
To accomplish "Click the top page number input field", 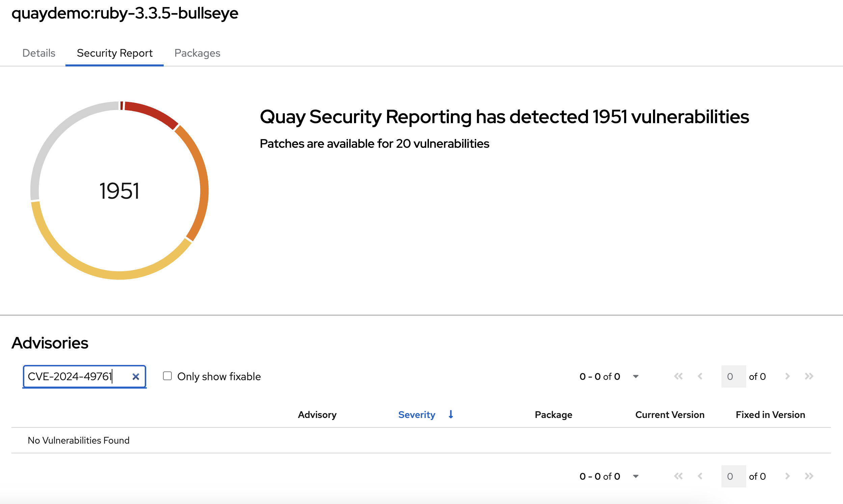I will point(733,376).
